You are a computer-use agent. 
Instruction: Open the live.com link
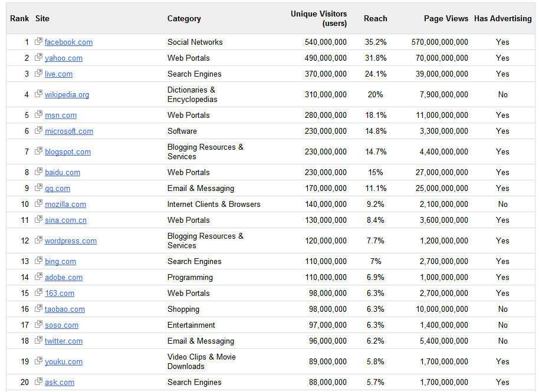click(58, 74)
